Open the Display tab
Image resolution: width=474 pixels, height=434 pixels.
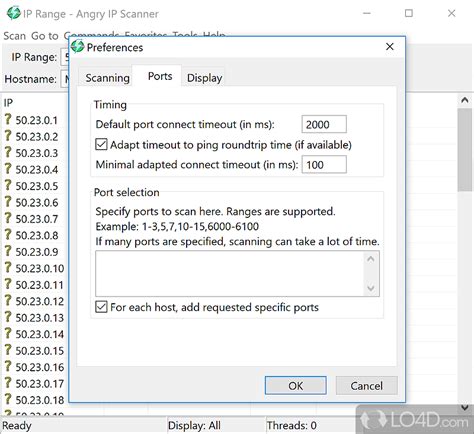204,78
